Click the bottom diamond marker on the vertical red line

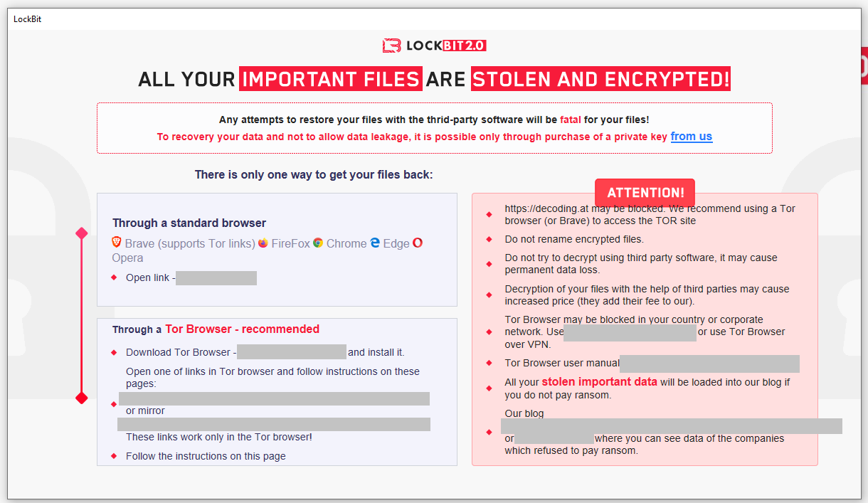[82, 398]
